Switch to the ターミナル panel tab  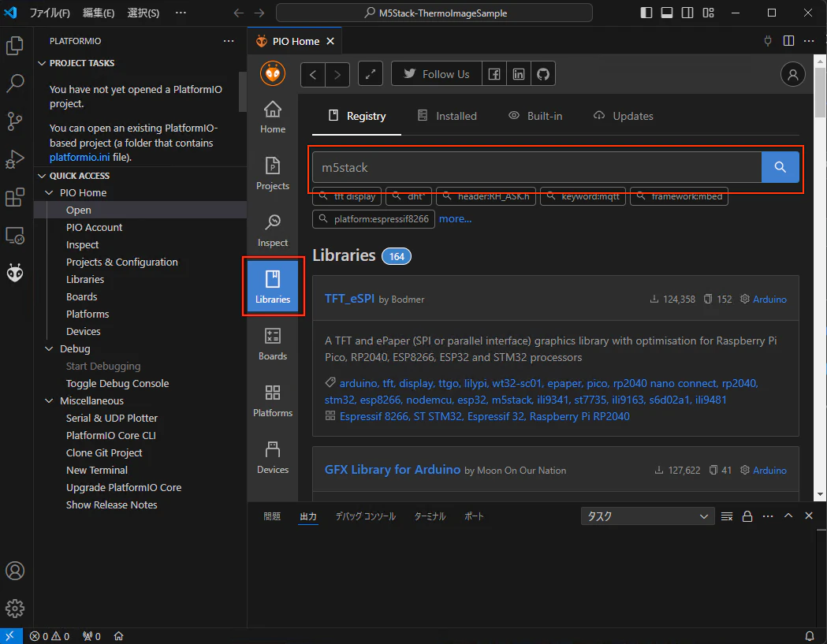coord(430,516)
